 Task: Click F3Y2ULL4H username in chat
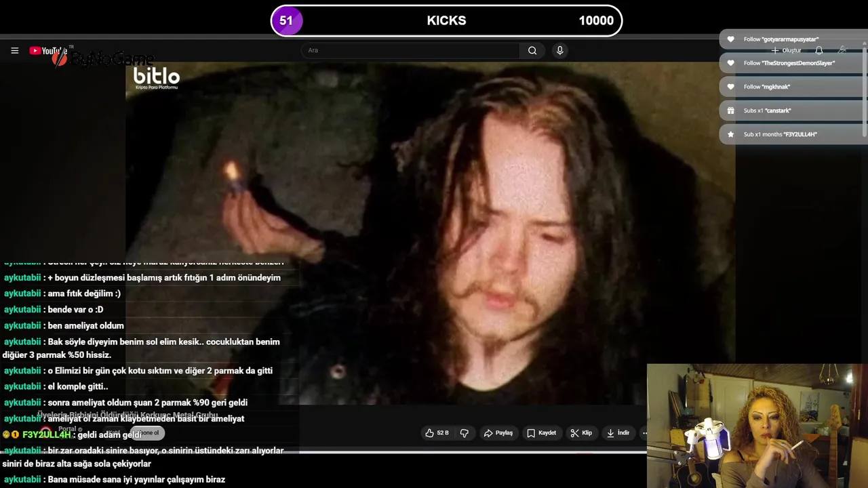[x=46, y=434]
